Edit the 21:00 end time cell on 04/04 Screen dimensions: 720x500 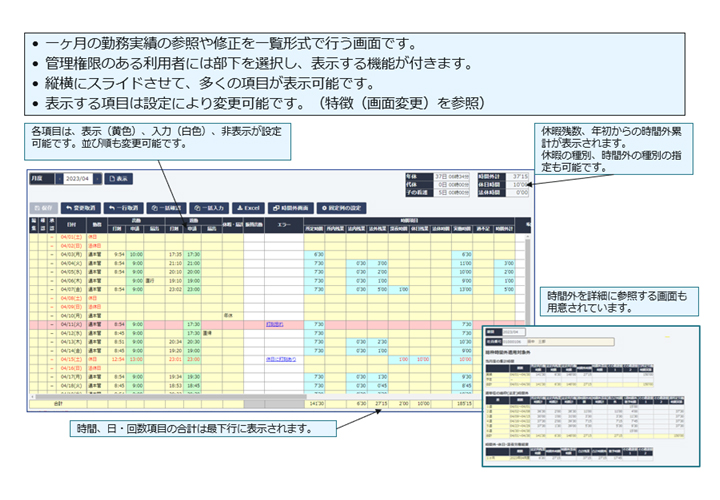(x=192, y=264)
